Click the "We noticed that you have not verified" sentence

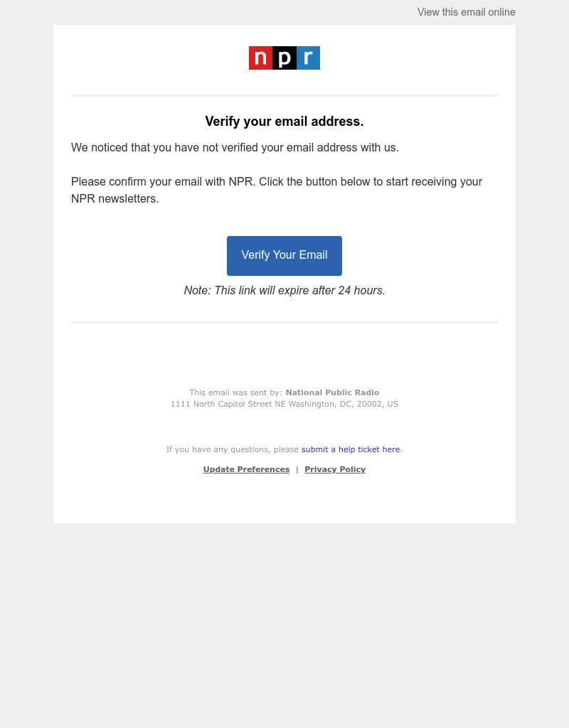(235, 148)
